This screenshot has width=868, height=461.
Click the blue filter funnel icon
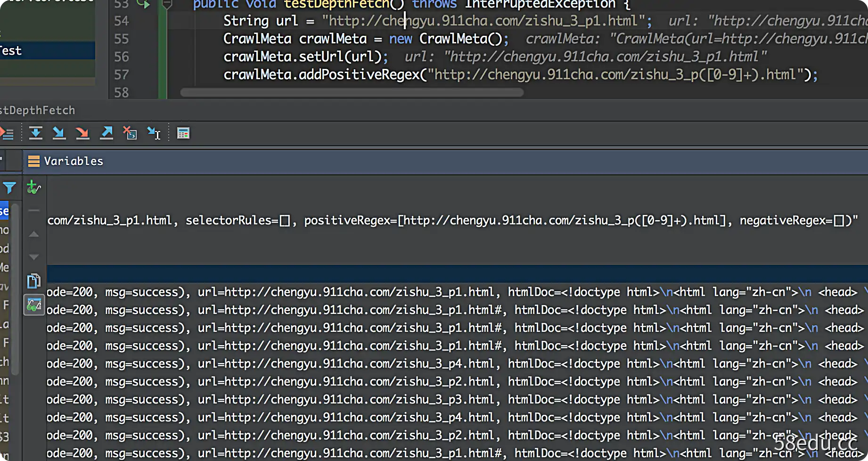[x=9, y=188]
